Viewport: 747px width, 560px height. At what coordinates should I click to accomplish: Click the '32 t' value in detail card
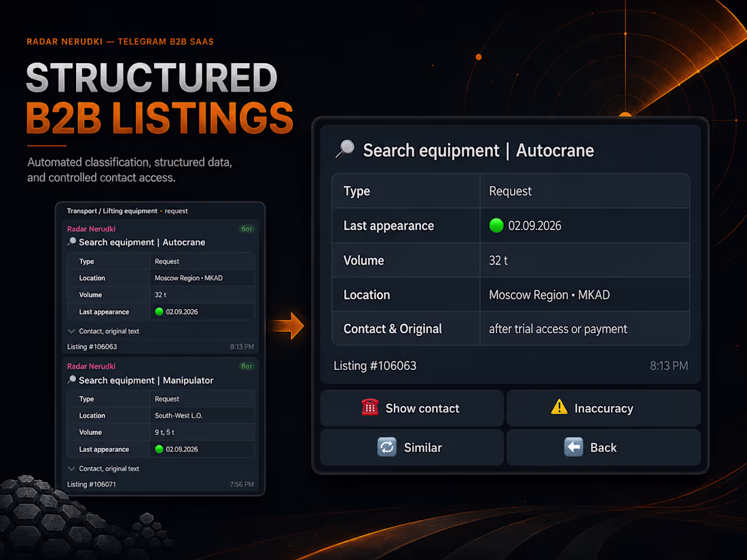tap(498, 261)
